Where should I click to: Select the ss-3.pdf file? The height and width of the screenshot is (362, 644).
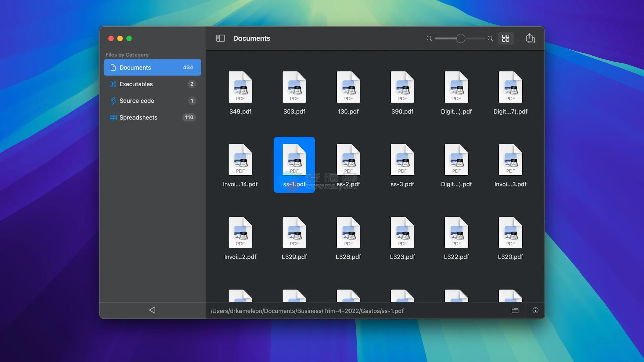click(402, 160)
